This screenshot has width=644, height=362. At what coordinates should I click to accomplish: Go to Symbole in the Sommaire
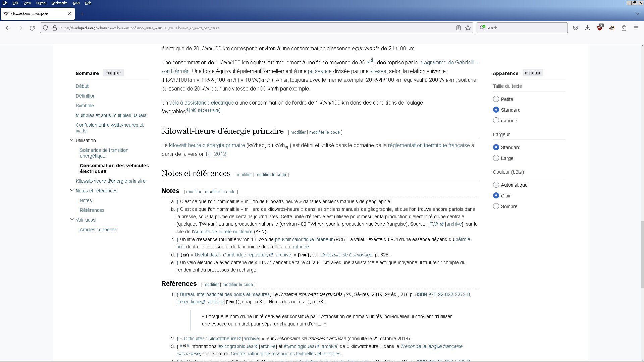point(85,106)
